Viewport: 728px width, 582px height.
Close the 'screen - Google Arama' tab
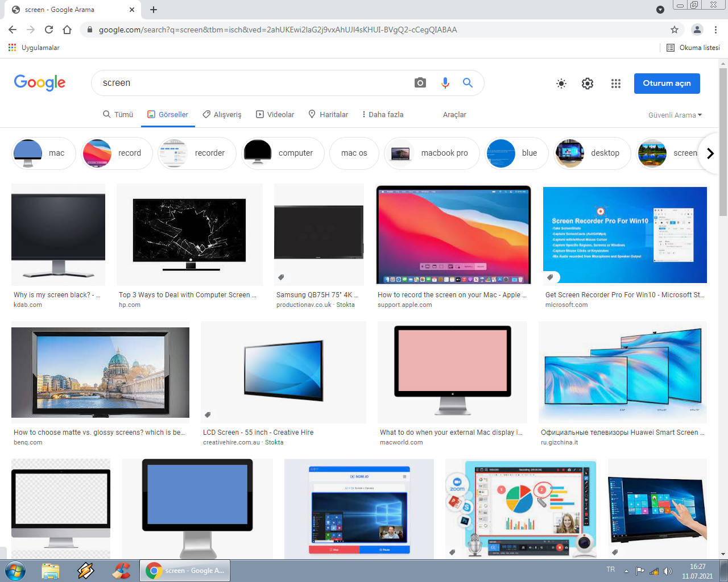coord(132,10)
